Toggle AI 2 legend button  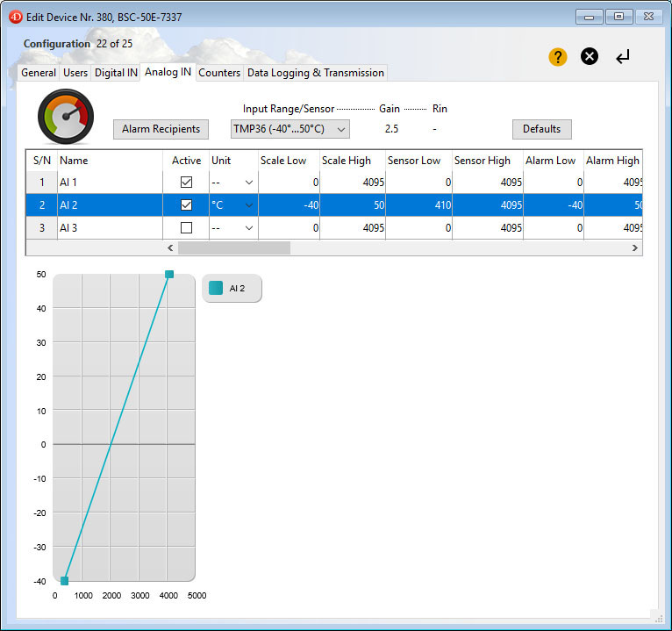coord(232,288)
